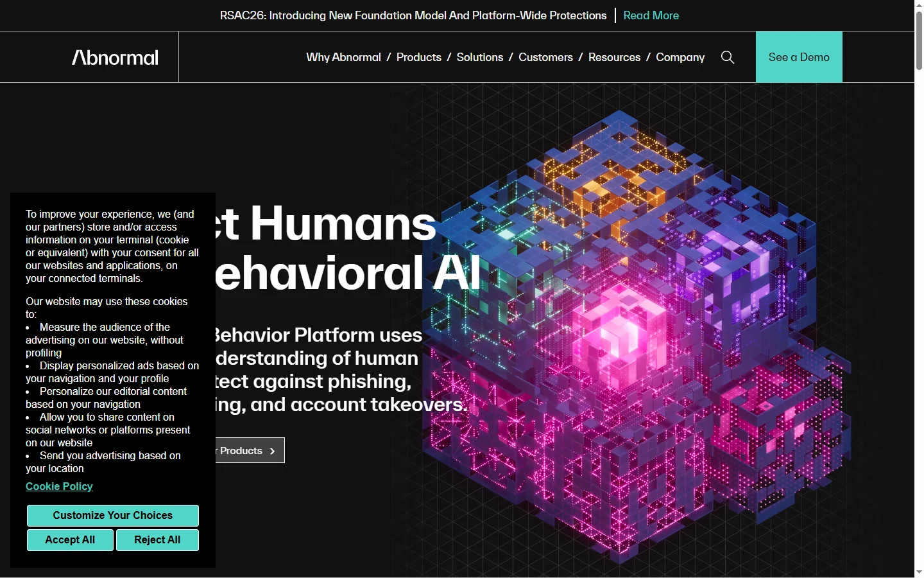Click Customize Your Choices
The height and width of the screenshot is (578, 924).
click(x=112, y=515)
